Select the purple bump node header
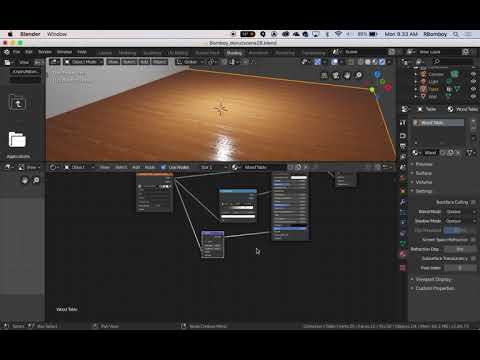480x360 pixels. click(x=213, y=233)
